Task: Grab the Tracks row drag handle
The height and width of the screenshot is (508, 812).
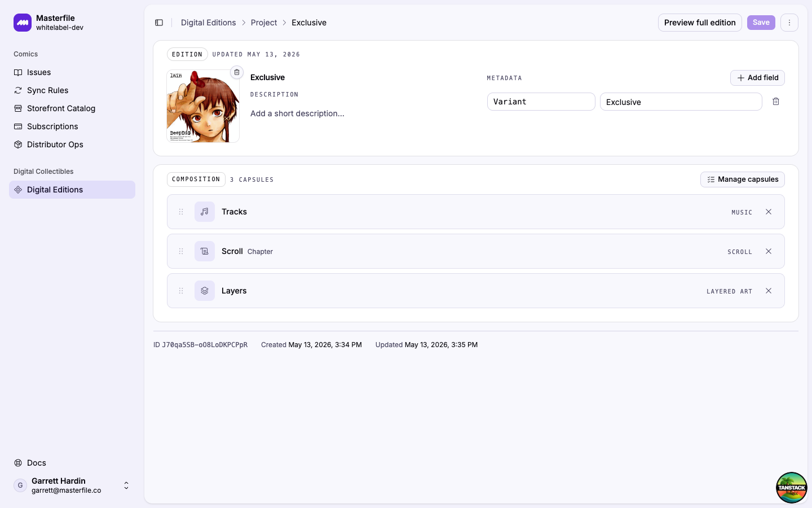Action: (181, 212)
